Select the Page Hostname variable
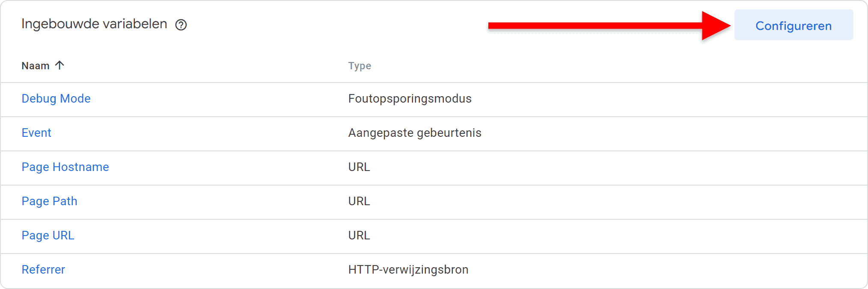 coord(65,167)
